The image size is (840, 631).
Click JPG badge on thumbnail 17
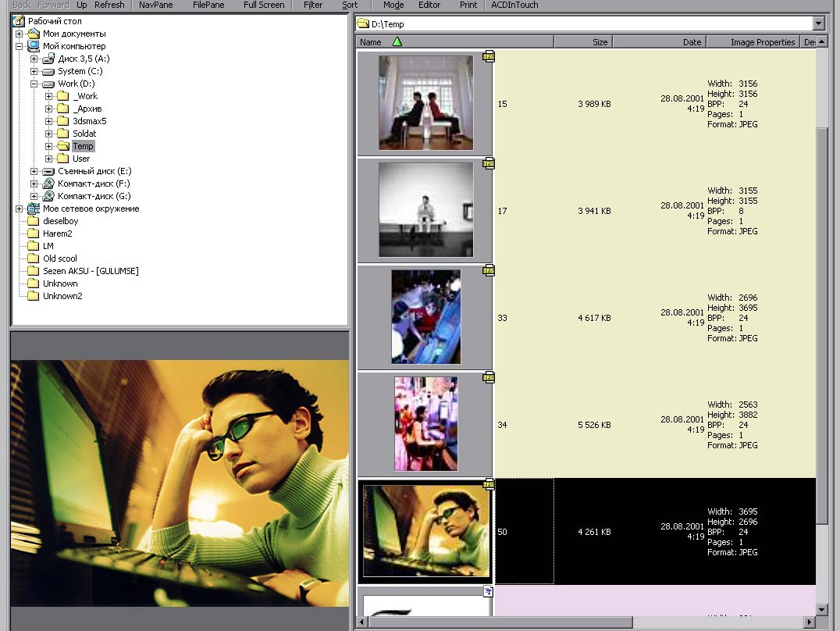pos(489,163)
